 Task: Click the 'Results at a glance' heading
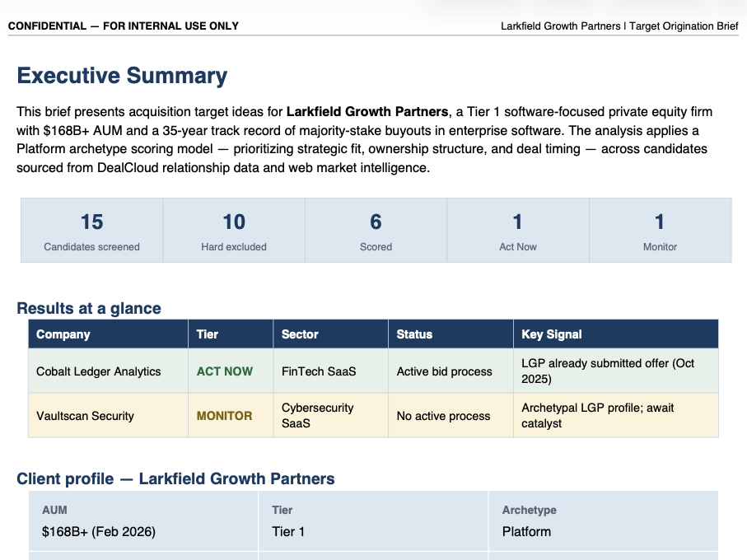pyautogui.click(x=89, y=308)
